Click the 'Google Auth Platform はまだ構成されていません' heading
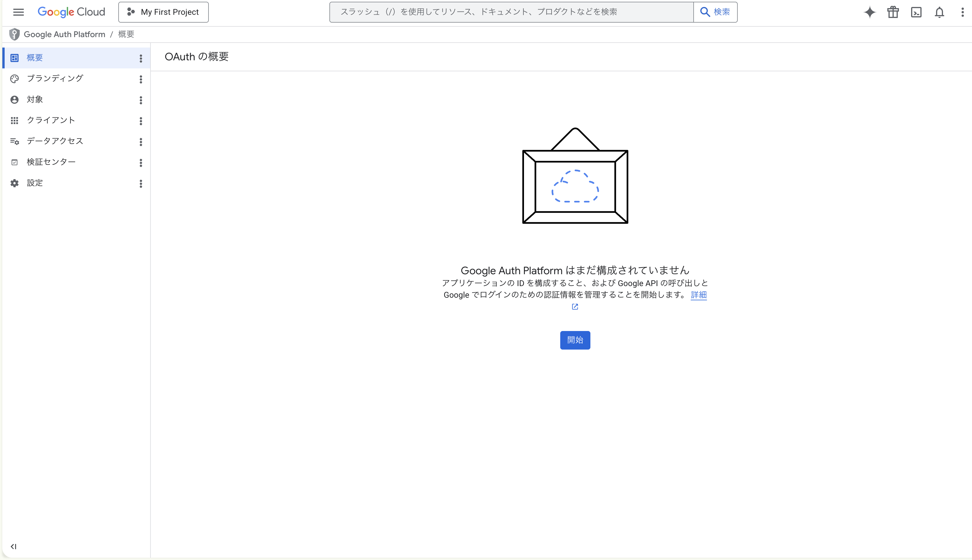The width and height of the screenshot is (972, 560). (x=575, y=270)
